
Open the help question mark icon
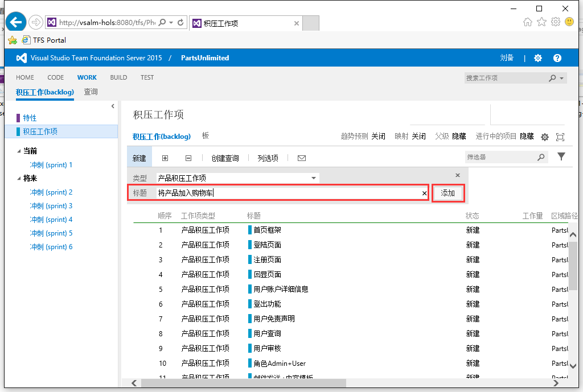pos(557,58)
